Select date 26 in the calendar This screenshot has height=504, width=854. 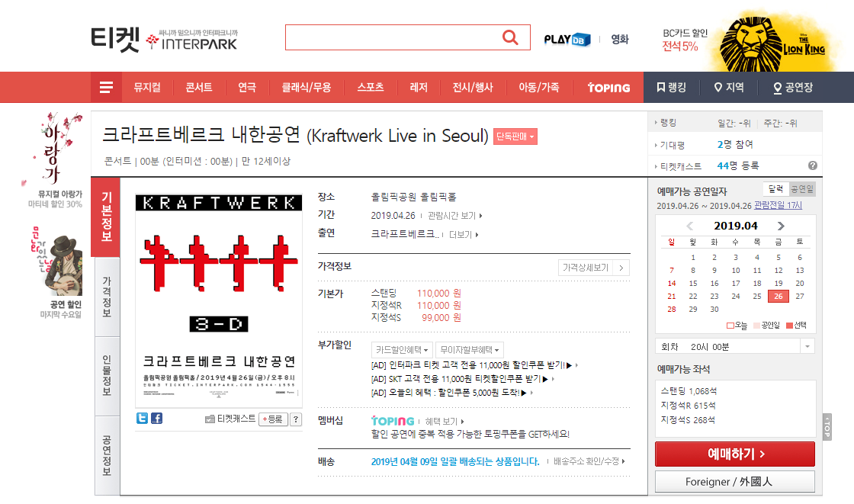(x=779, y=297)
